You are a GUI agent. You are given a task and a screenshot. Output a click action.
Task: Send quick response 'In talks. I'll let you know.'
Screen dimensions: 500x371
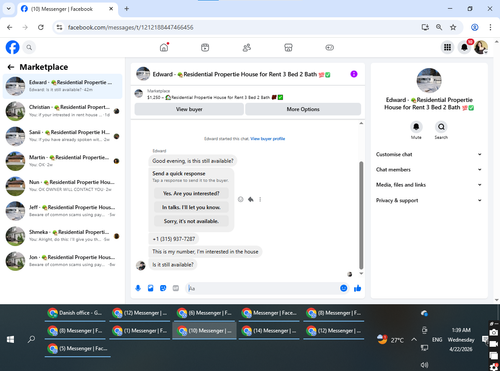pyautogui.click(x=191, y=207)
